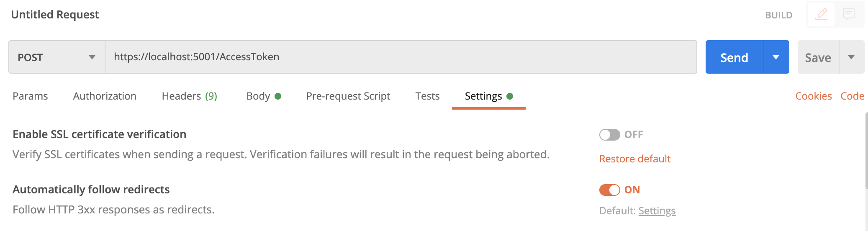Switch to the Params tab

(30, 96)
